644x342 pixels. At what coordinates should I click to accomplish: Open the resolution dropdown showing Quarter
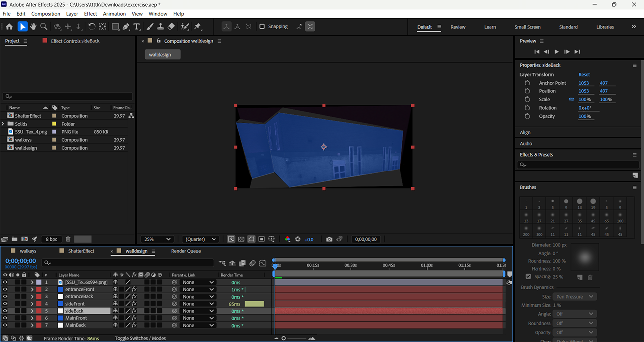coord(200,239)
